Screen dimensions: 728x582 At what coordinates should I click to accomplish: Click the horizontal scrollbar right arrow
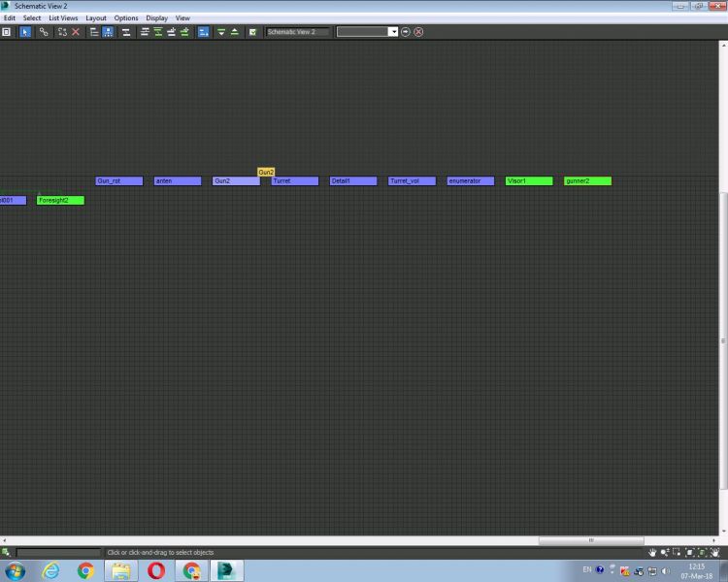click(x=714, y=540)
